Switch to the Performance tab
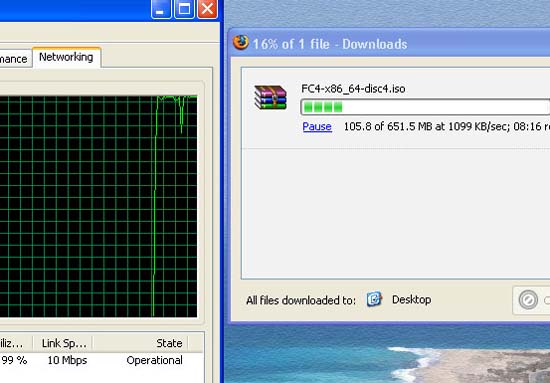Image resolution: width=550 pixels, height=383 pixels. coord(14,59)
